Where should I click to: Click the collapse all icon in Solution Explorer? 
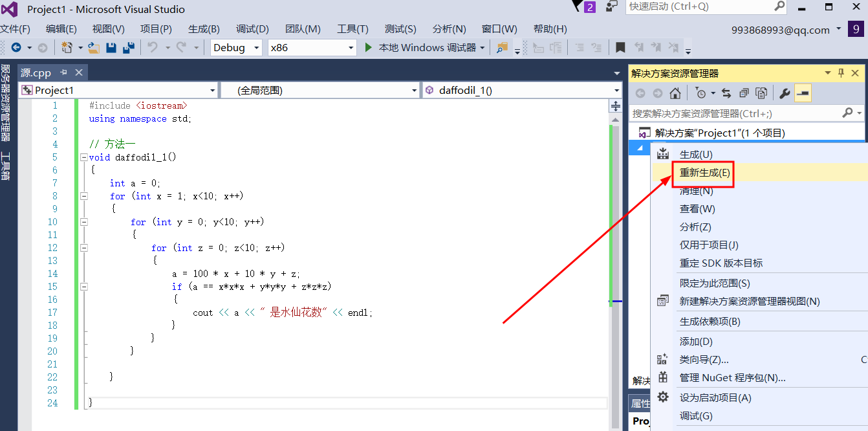[744, 93]
